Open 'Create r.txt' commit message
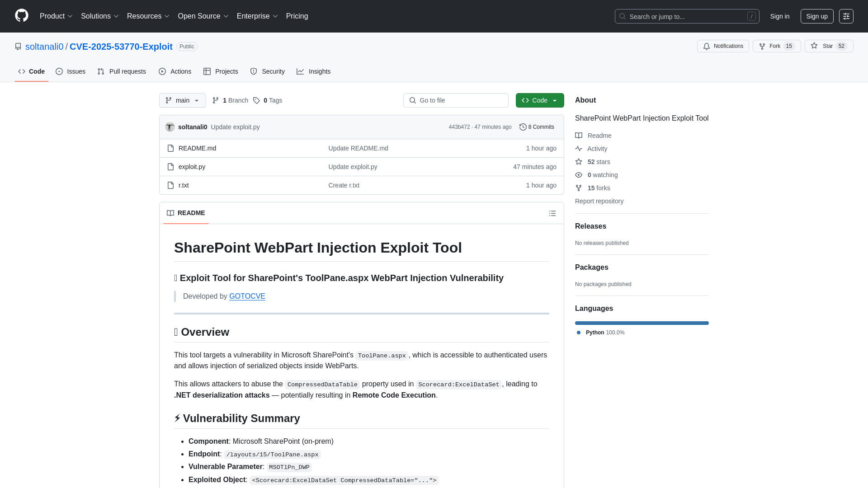This screenshot has height=488, width=868. [x=344, y=185]
